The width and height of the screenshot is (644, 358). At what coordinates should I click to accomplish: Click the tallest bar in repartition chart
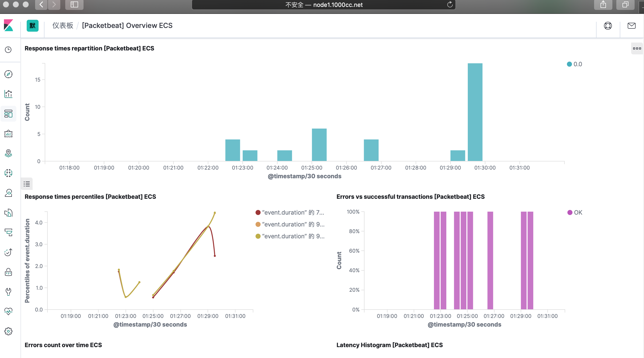pos(475,112)
